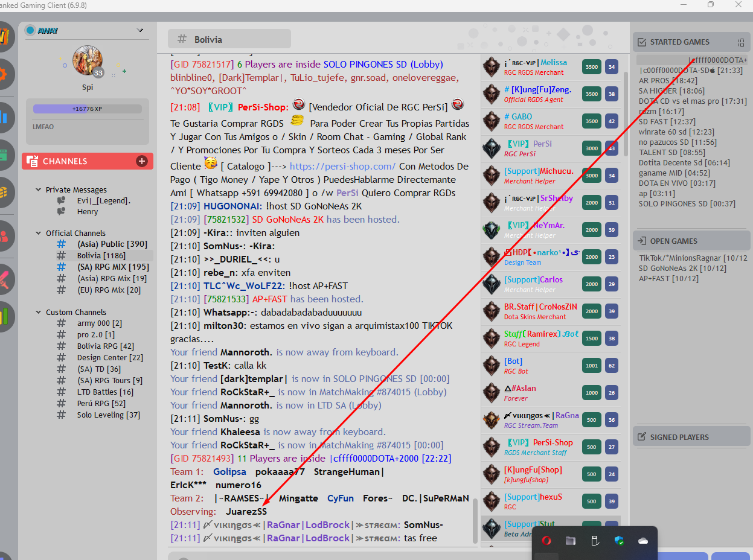The width and height of the screenshot is (753, 560).
Task: Click the Signed Players edit icon
Action: tap(641, 437)
